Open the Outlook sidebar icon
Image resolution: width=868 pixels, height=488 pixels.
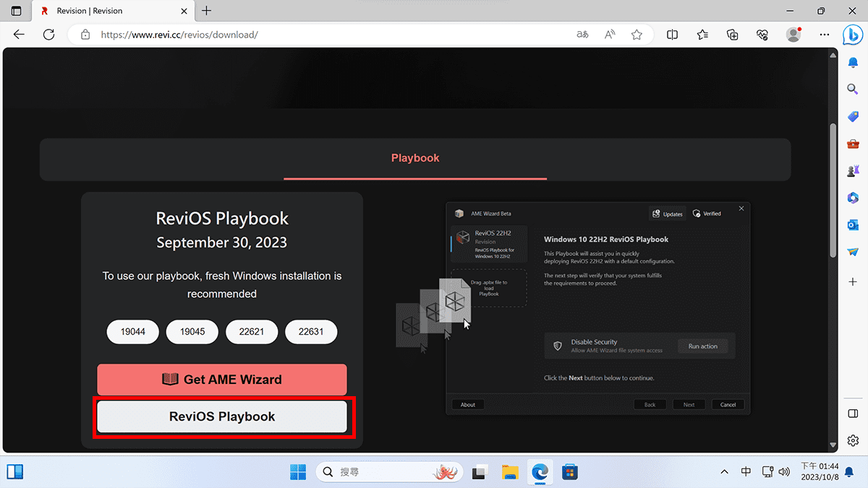(x=853, y=225)
